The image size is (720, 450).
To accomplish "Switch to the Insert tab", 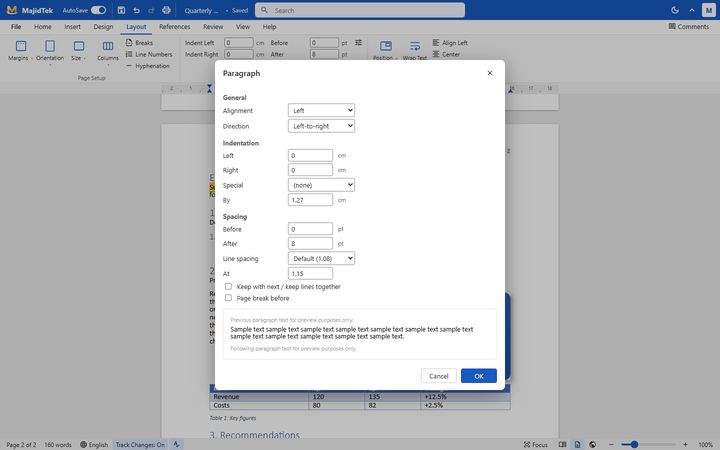I will 73,27.
